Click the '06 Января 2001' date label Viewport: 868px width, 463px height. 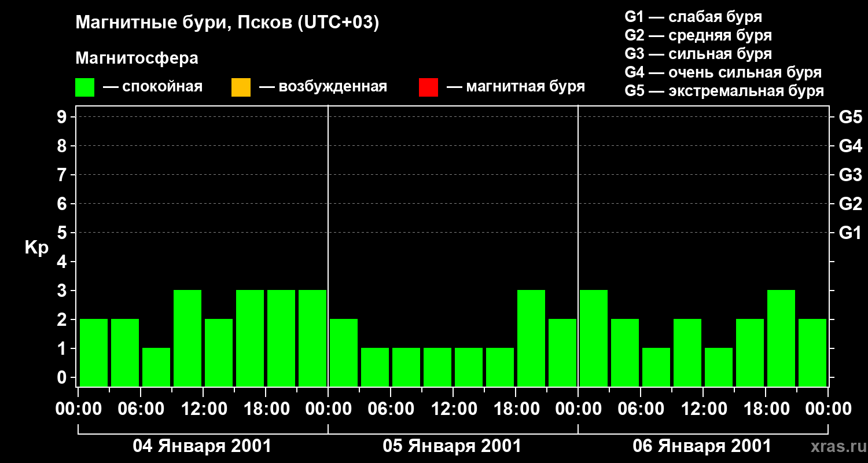(x=702, y=446)
